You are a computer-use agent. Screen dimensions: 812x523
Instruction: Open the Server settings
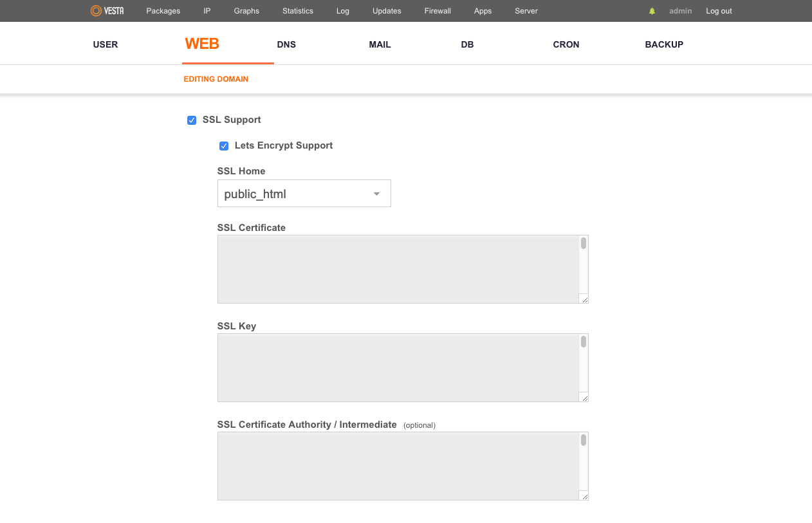pyautogui.click(x=526, y=11)
